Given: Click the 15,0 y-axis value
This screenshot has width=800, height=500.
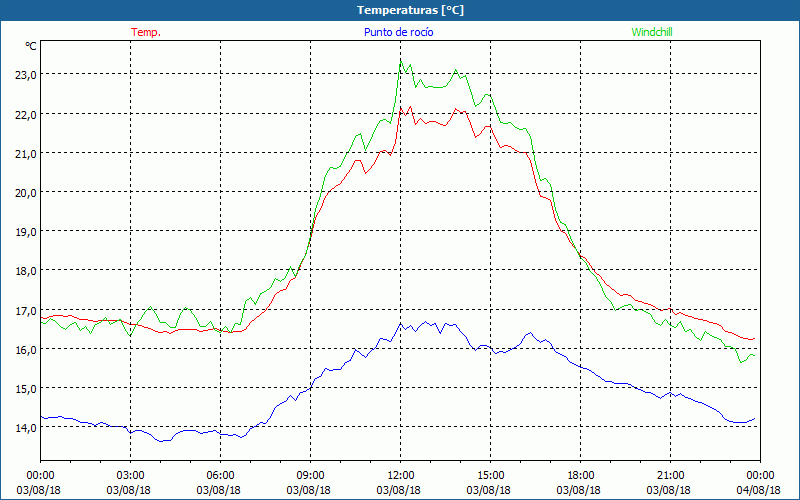Looking at the screenshot, I should point(26,389).
